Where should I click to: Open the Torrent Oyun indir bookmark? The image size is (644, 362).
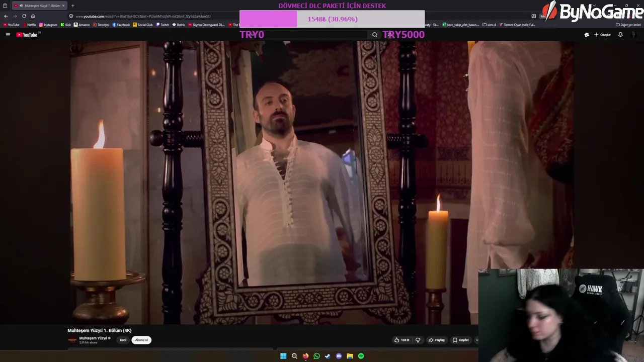(517, 25)
